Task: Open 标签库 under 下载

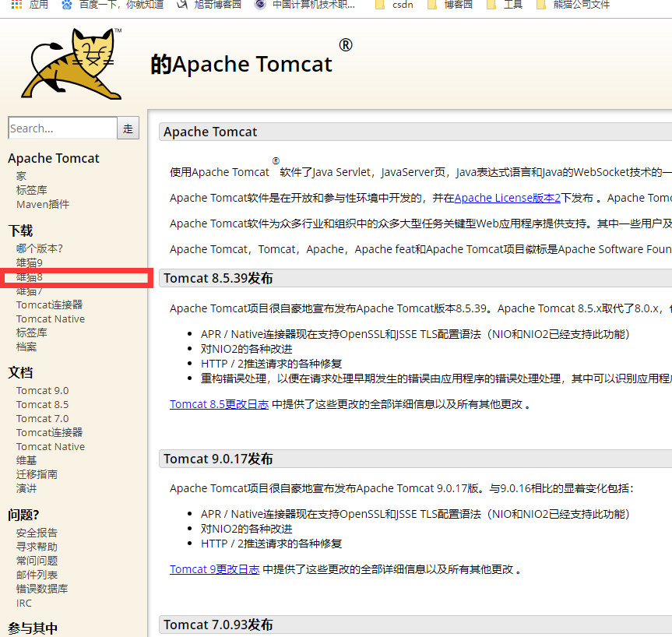Action: tap(32, 333)
